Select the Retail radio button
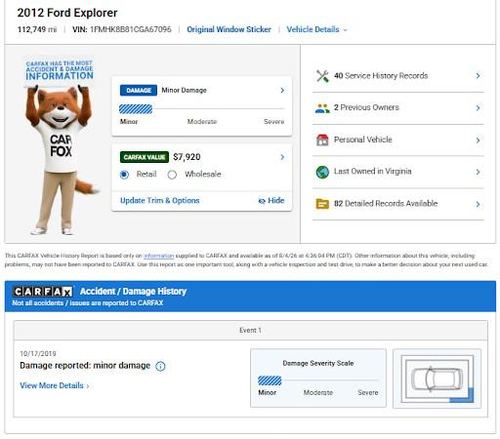500x439 pixels. pyautogui.click(x=124, y=175)
